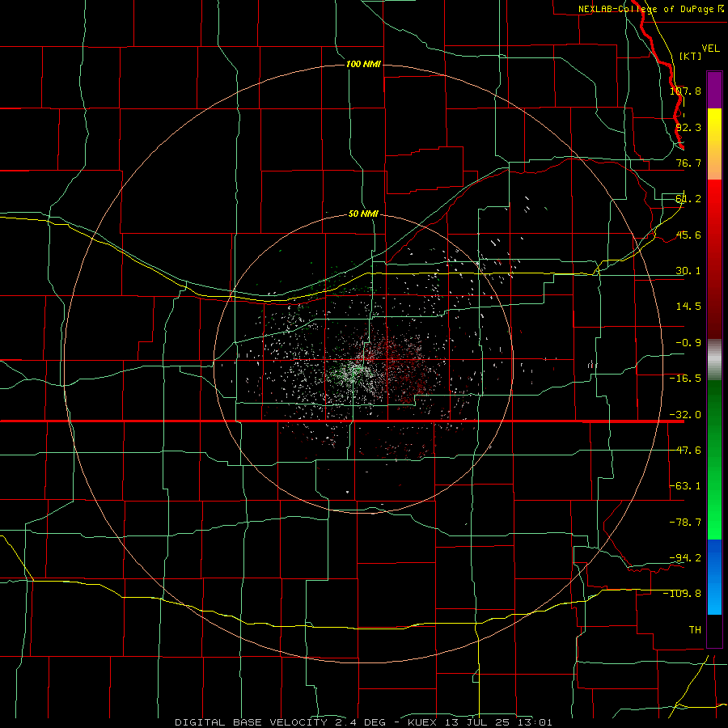Click the 13 JUL 25 13:01 timestamp

click(498, 722)
